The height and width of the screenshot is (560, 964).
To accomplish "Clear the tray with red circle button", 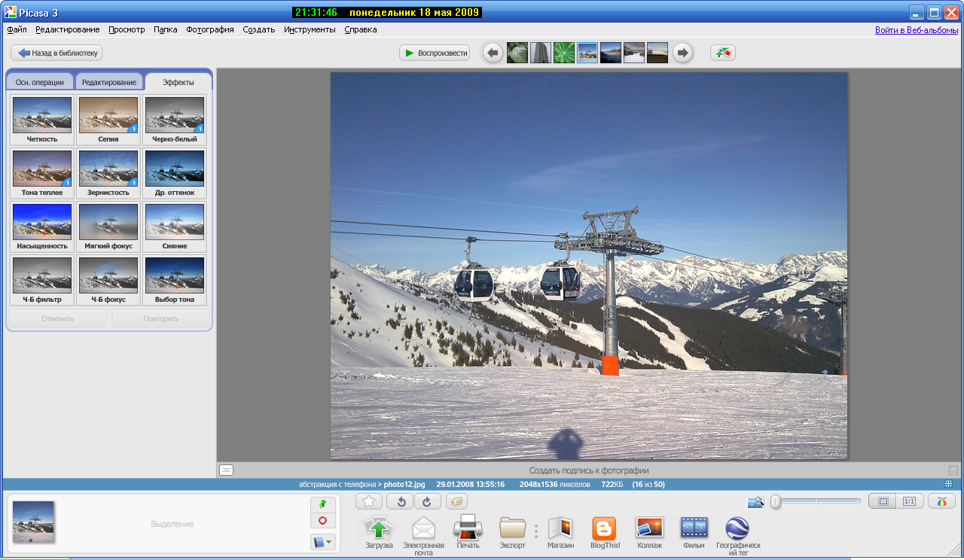I will [x=322, y=521].
